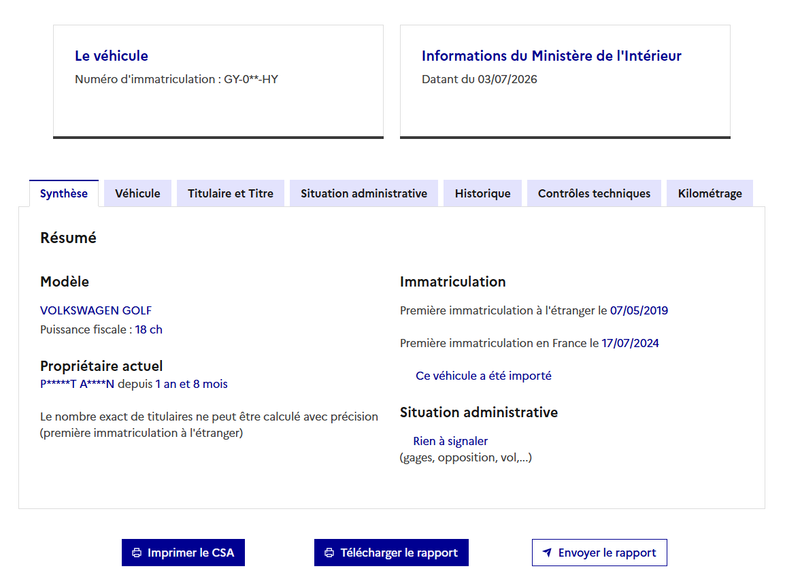Click the Situation administrative section heading
Viewport: 800px width, 582px height.
pyautogui.click(x=479, y=412)
